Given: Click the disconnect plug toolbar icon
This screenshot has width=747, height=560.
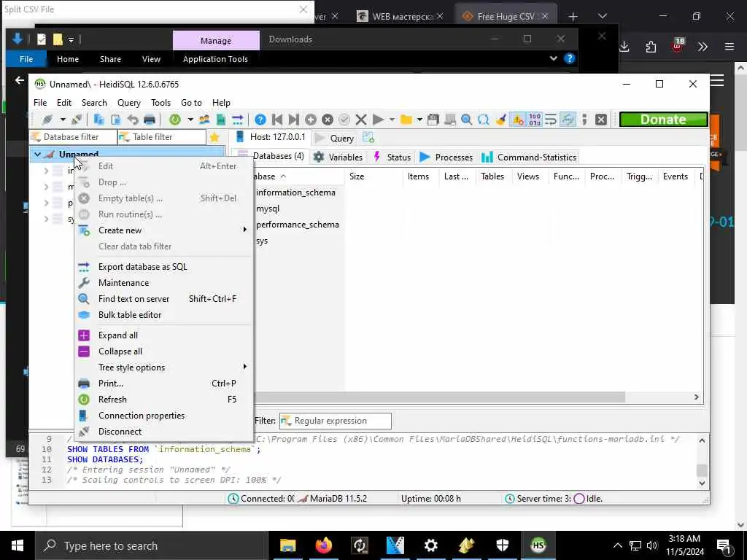Looking at the screenshot, I should [x=76, y=120].
